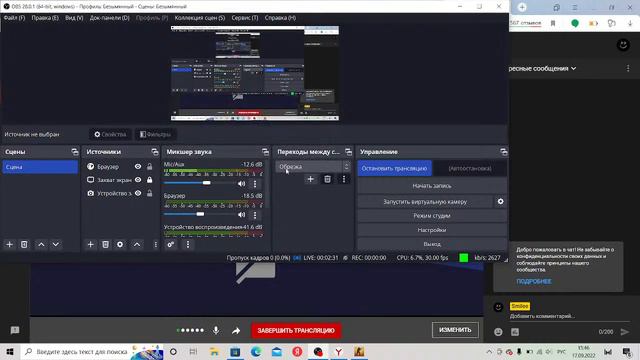Undock the Сцены panel

tap(75, 152)
